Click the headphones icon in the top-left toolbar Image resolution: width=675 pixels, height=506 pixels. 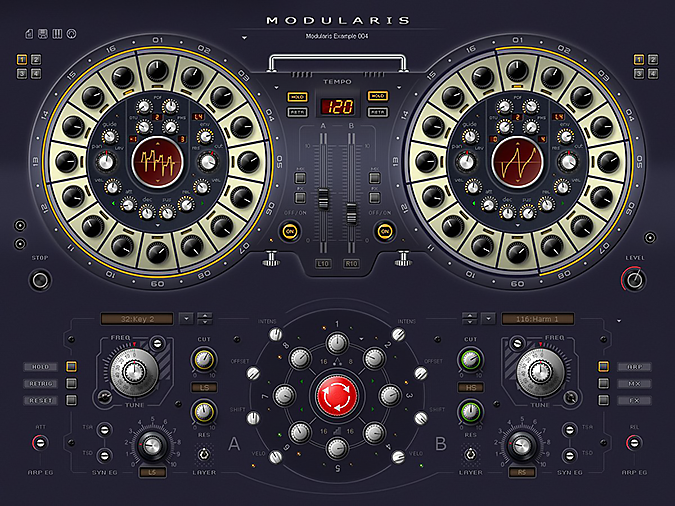tap(71, 34)
